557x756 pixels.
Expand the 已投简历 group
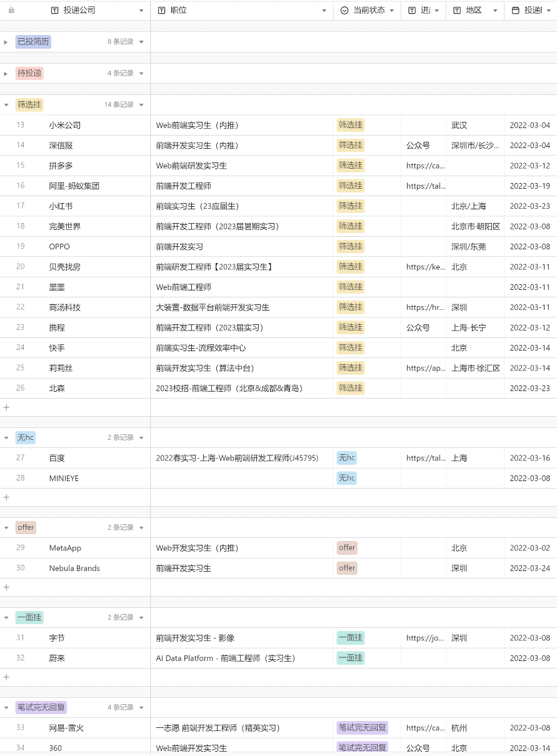tap(6, 42)
